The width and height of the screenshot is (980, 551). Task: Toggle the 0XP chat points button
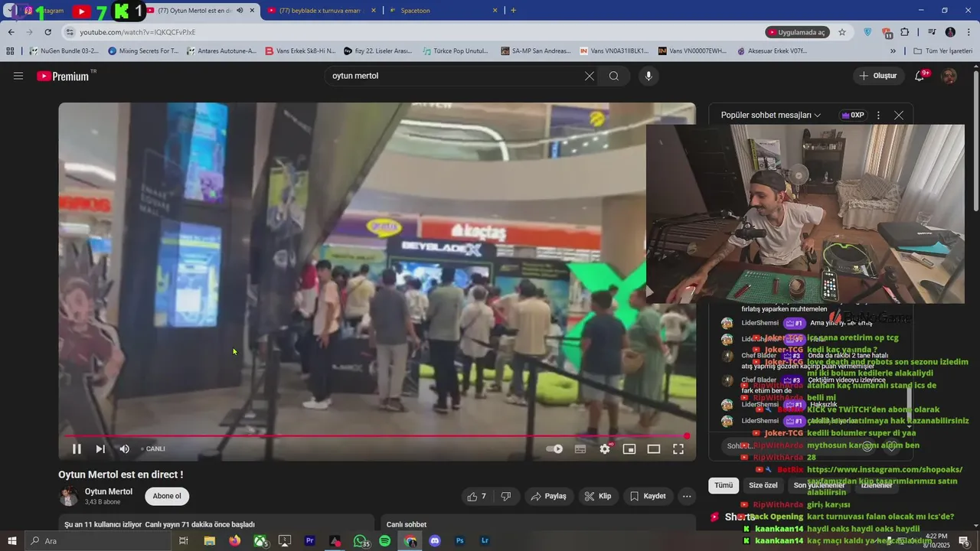(852, 115)
